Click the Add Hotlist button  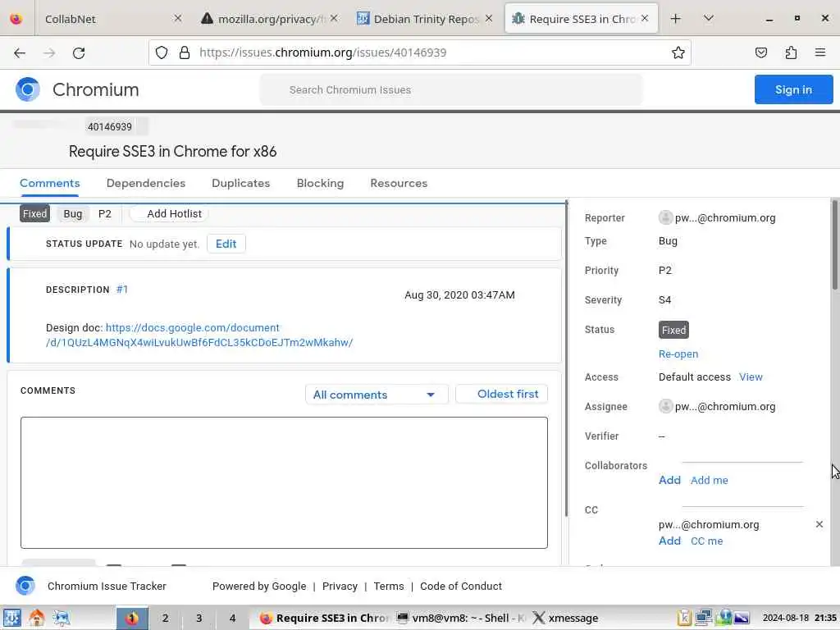pyautogui.click(x=169, y=214)
